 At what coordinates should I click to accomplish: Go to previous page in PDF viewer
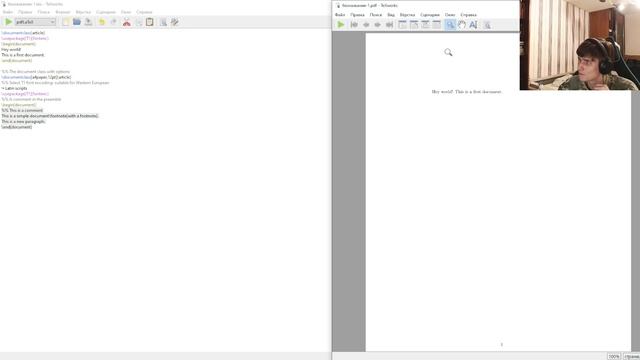tap(366, 25)
